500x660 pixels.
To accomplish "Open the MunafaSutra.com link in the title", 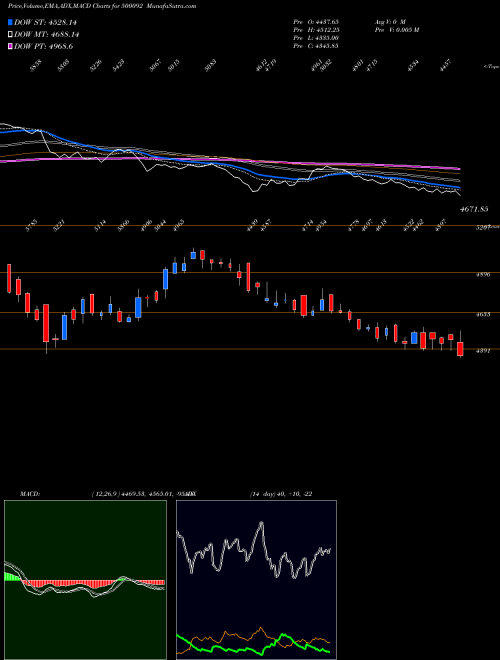I will (173, 6).
